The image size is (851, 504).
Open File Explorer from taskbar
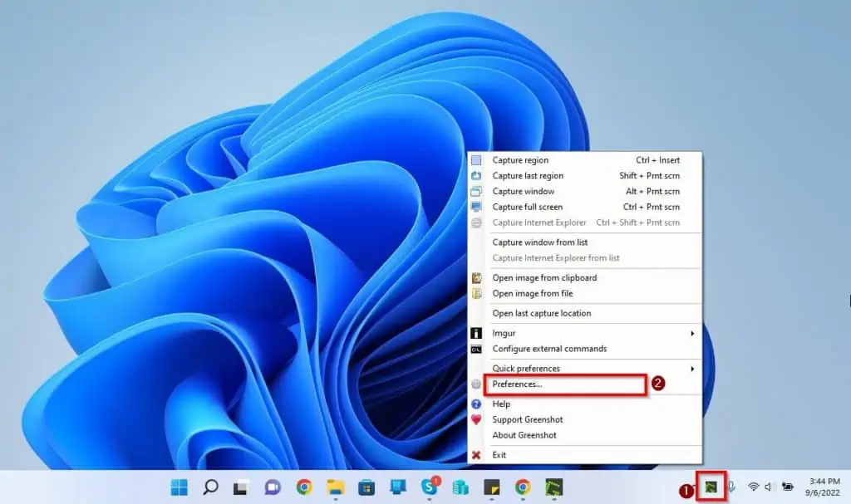pyautogui.click(x=336, y=487)
